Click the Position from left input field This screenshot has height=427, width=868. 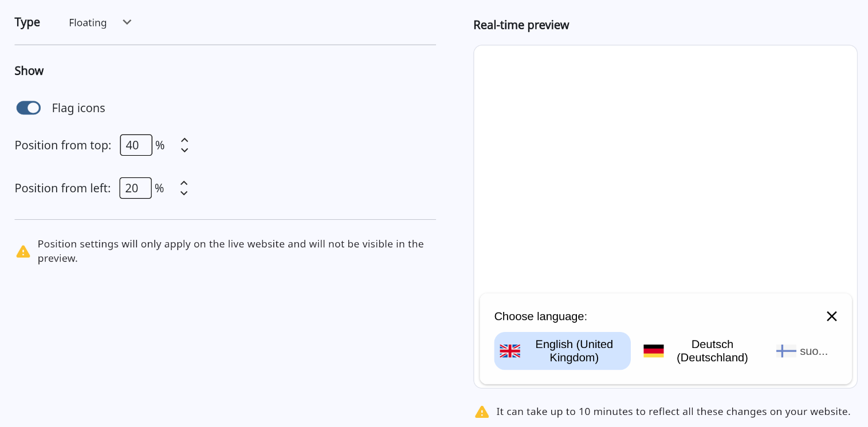135,188
